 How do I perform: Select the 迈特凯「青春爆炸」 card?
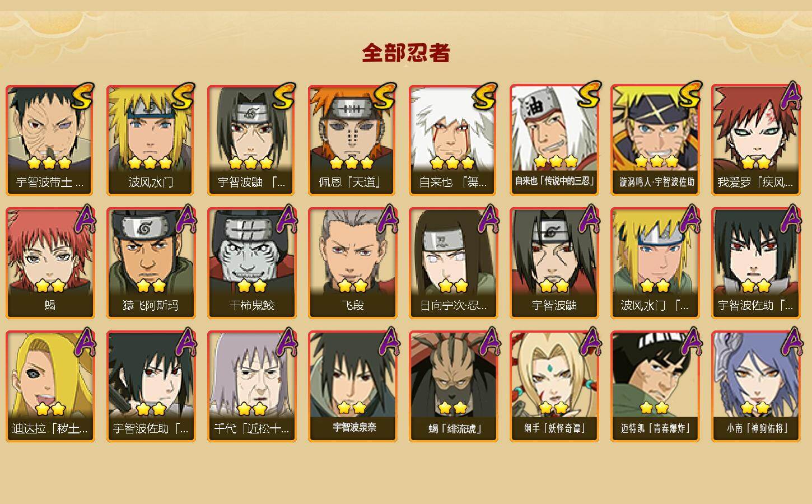point(655,386)
